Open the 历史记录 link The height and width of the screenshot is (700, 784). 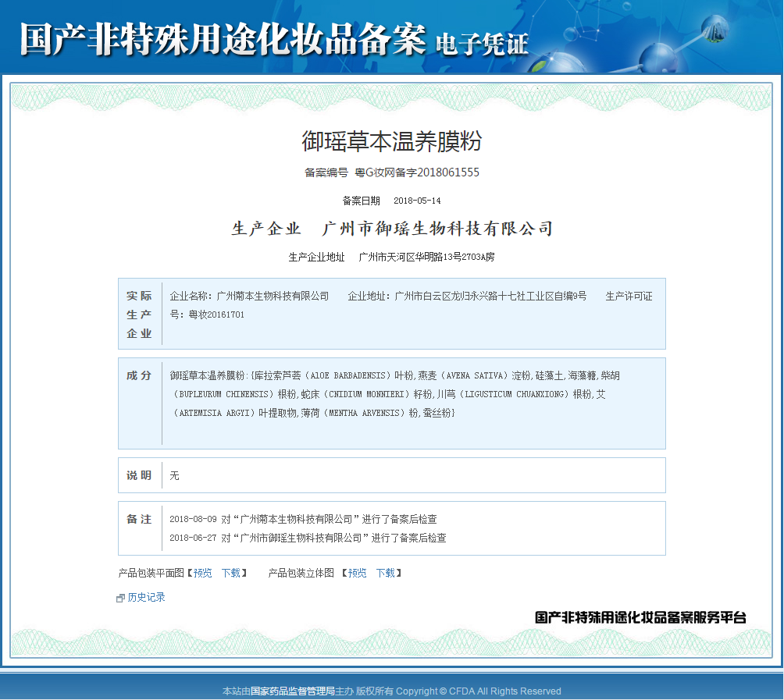146,598
